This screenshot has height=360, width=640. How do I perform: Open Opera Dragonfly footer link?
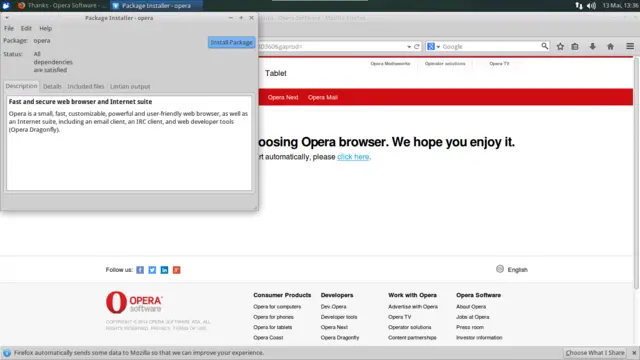click(340, 338)
